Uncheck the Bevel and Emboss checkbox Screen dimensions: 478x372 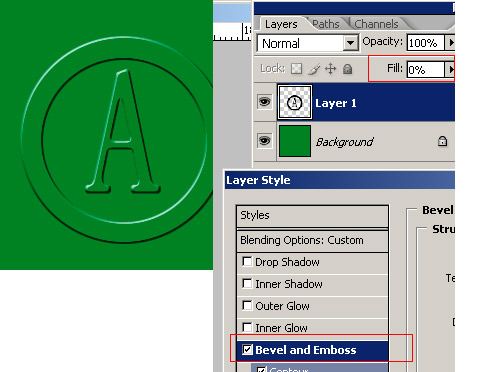point(247,349)
